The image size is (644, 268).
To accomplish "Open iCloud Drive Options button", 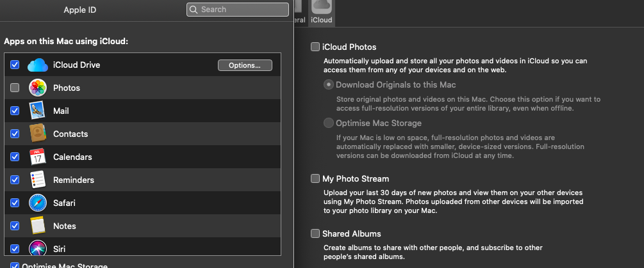I will click(x=245, y=65).
